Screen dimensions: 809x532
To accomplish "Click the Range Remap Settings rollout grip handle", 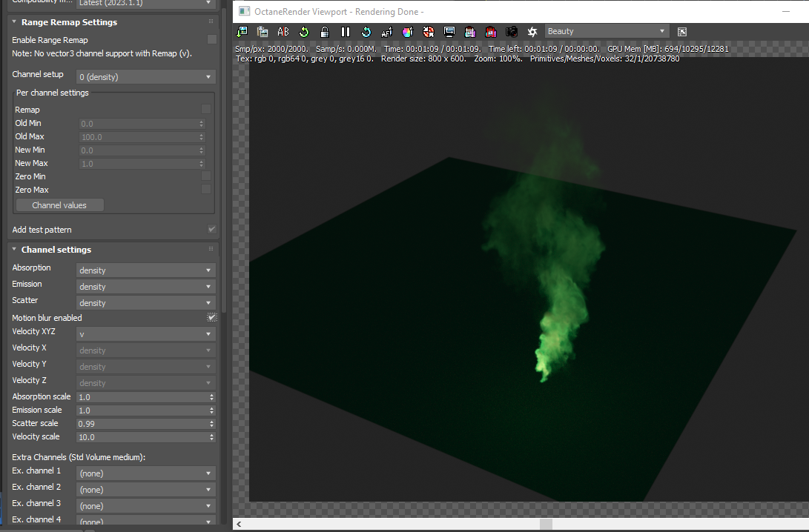I will point(211,21).
